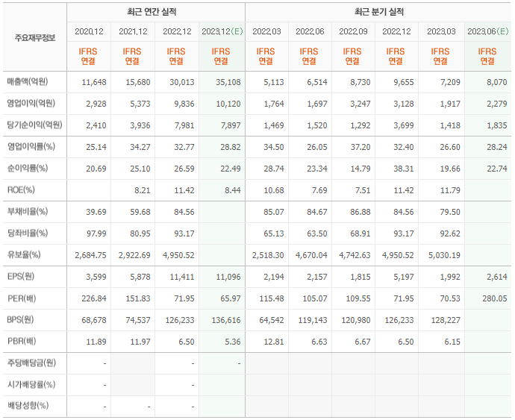Image resolution: width=515 pixels, height=420 pixels.
Task: Click the EPS(원) row label
Action: pyautogui.click(x=21, y=277)
